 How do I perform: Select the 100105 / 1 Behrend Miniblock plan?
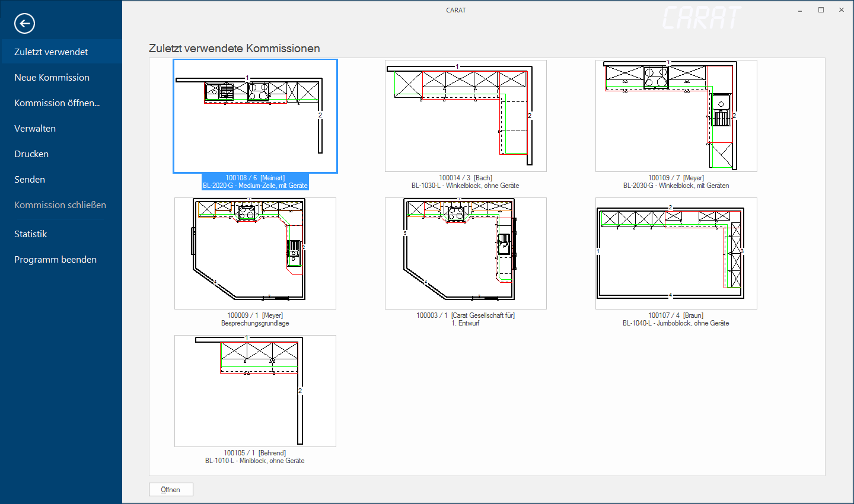[x=255, y=391]
